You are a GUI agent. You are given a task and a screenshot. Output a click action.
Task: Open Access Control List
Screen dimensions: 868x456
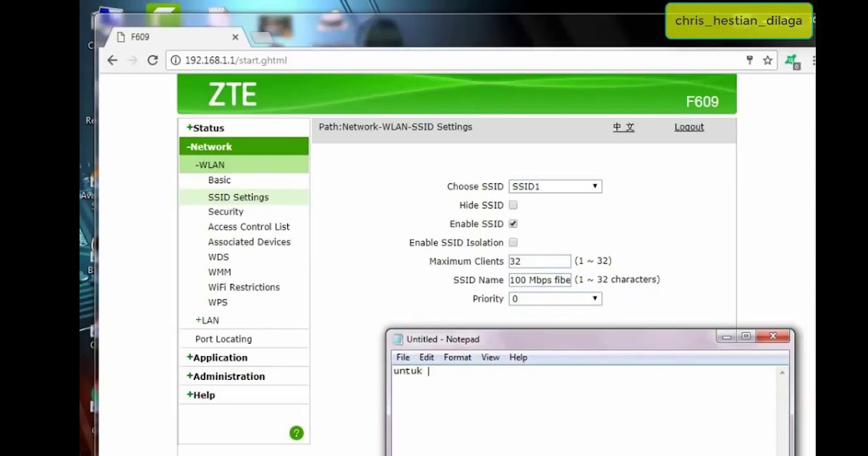249,227
